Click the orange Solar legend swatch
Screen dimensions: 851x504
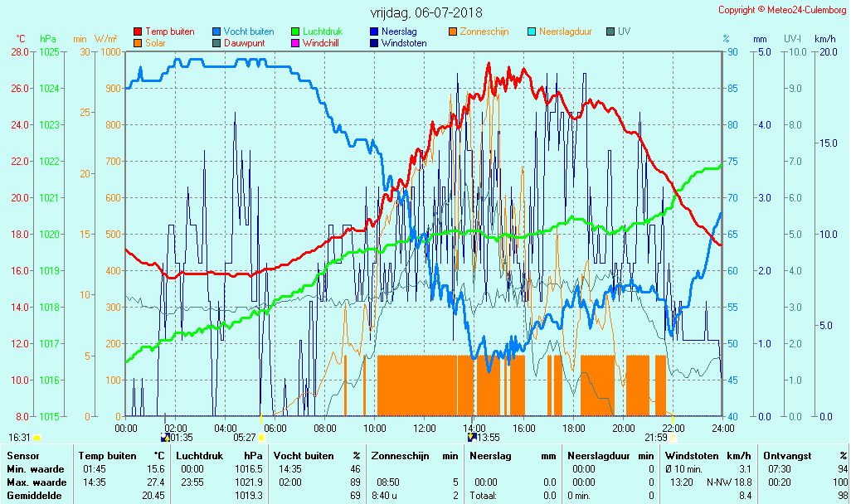[138, 42]
